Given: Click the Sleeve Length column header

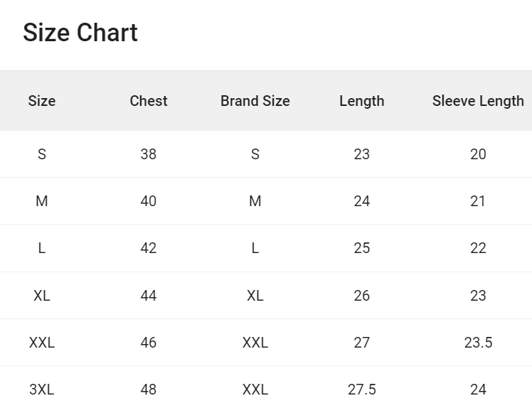Looking at the screenshot, I should pyautogui.click(x=478, y=101).
